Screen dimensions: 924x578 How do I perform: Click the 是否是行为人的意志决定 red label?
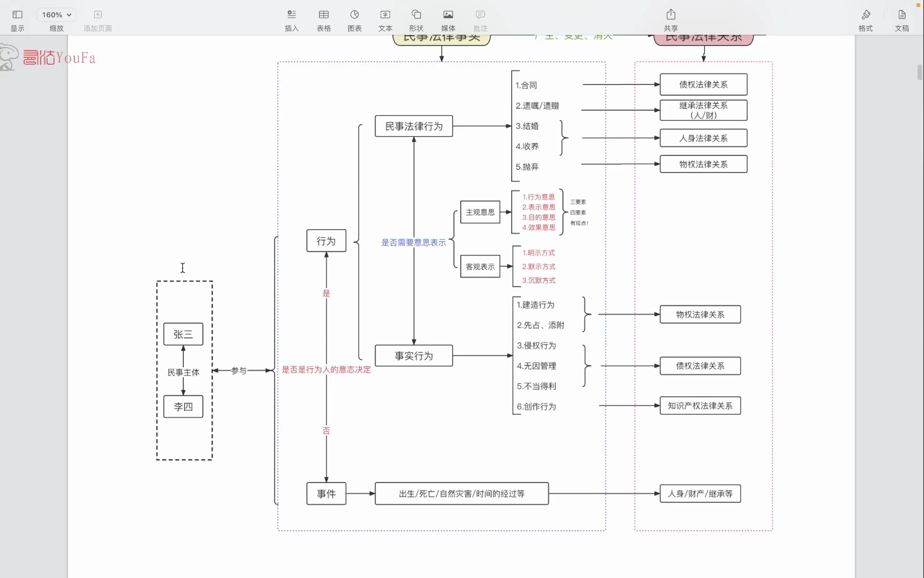point(326,369)
